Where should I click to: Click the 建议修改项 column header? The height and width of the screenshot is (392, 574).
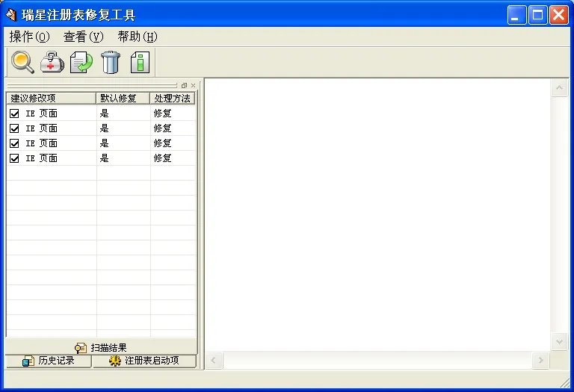coord(52,99)
